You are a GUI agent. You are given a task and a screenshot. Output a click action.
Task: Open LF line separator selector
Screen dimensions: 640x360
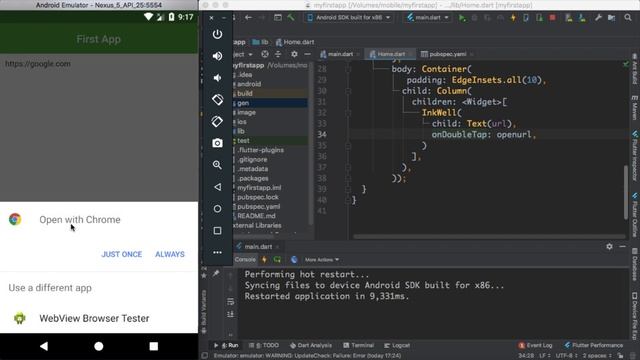tap(544, 356)
